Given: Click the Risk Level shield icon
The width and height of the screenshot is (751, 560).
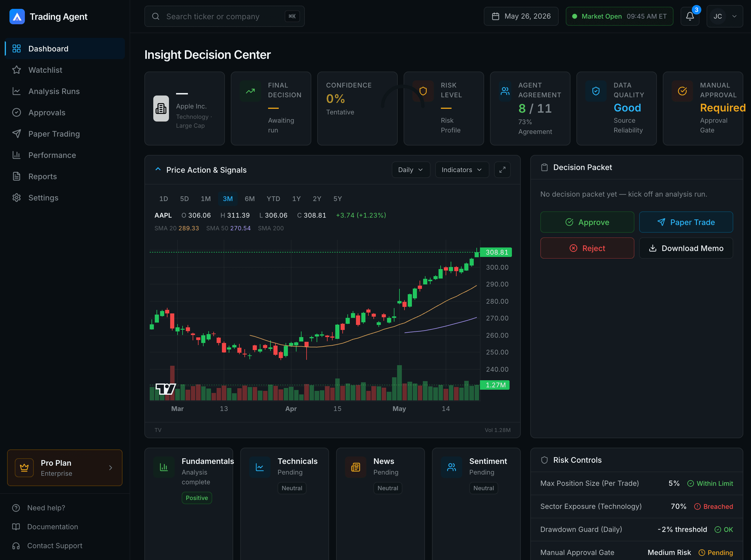Looking at the screenshot, I should (x=423, y=91).
